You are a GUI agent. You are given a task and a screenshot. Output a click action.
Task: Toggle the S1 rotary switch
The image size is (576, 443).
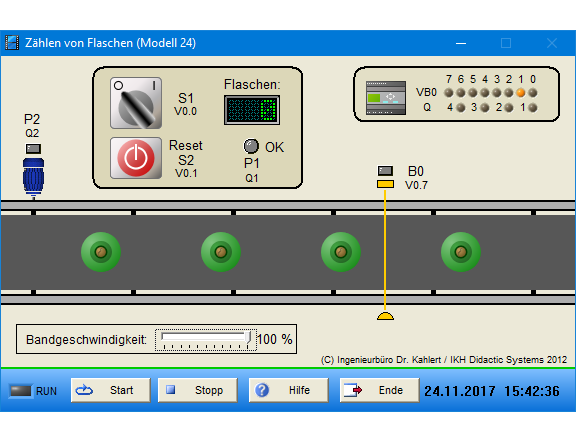click(x=136, y=103)
